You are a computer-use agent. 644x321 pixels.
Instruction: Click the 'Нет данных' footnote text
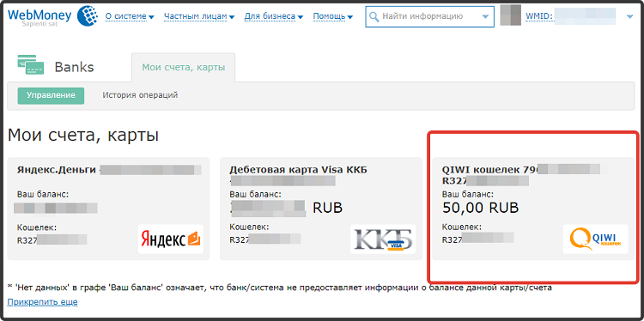279,288
